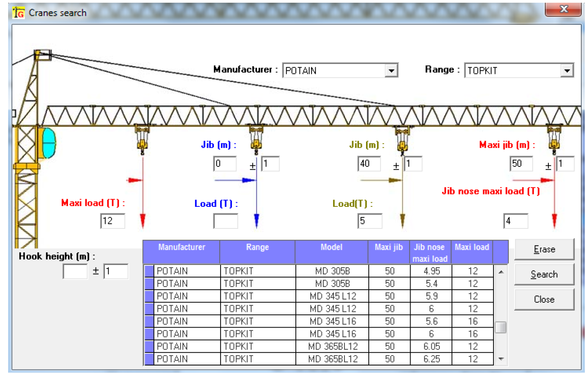This screenshot has height=374, width=588.
Task: Click the tolerance field next to blue Jib
Action: tap(270, 164)
